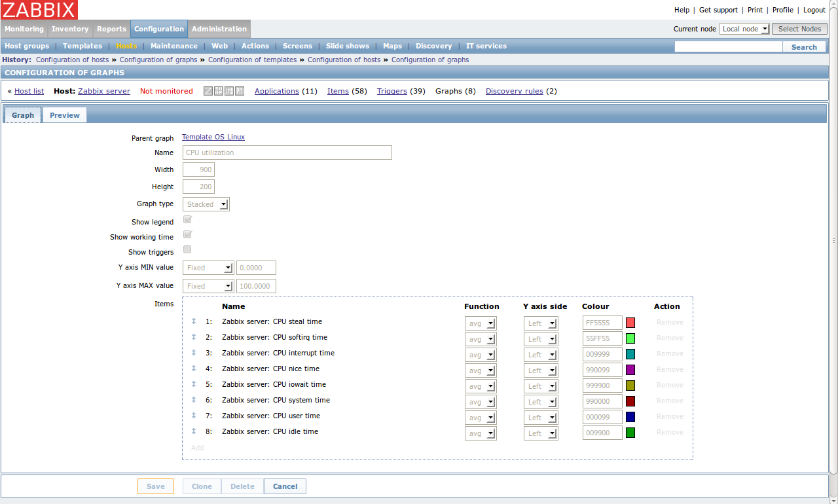The height and width of the screenshot is (504, 838).
Task: Click the Delete button
Action: tap(242, 486)
